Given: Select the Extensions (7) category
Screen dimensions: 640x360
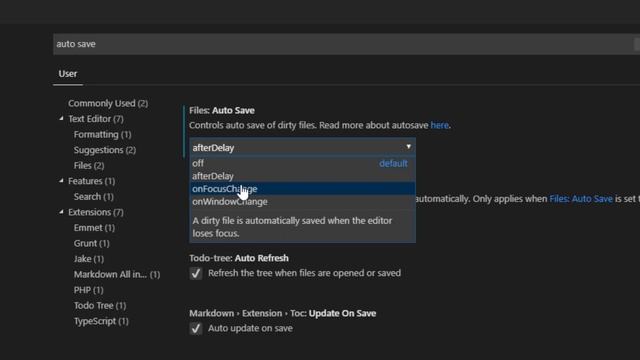Looking at the screenshot, I should [x=96, y=212].
